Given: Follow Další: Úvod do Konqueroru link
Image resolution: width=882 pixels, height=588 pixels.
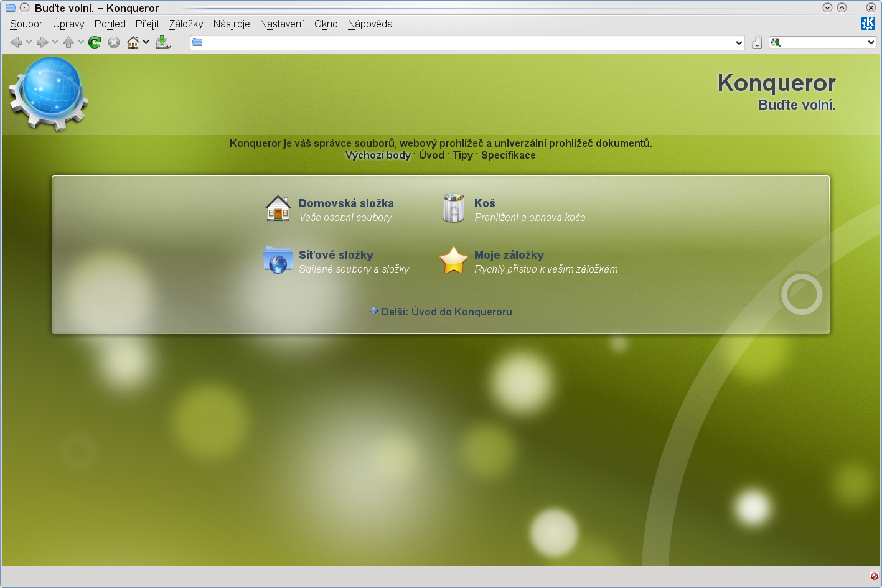Looking at the screenshot, I should 446,312.
